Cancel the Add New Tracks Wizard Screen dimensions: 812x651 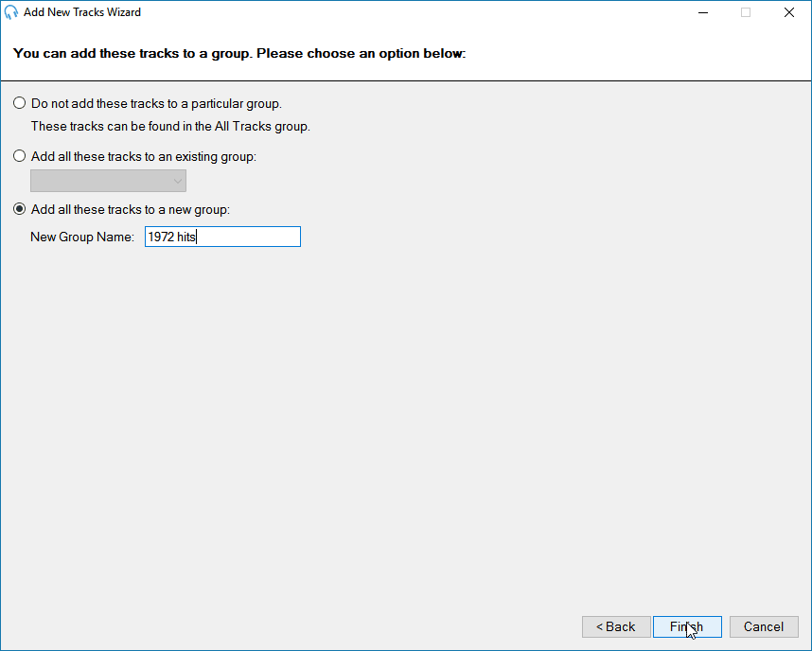click(x=764, y=626)
